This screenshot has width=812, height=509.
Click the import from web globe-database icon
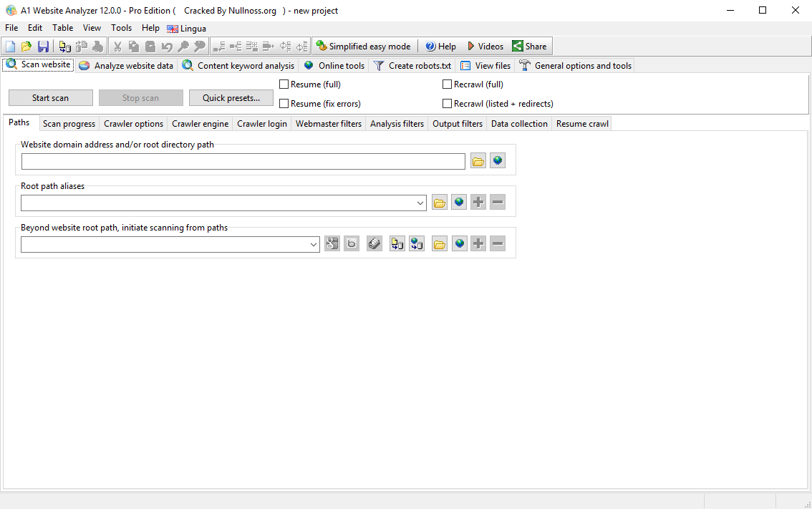pyautogui.click(x=417, y=244)
